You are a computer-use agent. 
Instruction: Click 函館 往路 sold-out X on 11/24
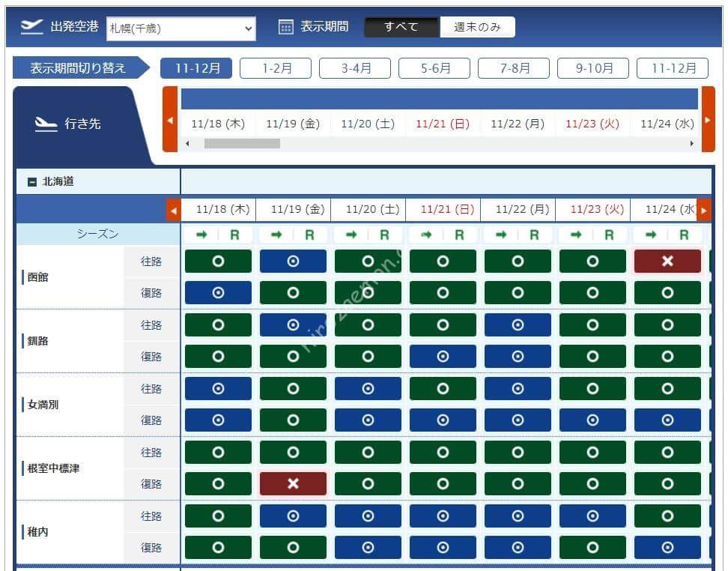(x=667, y=261)
